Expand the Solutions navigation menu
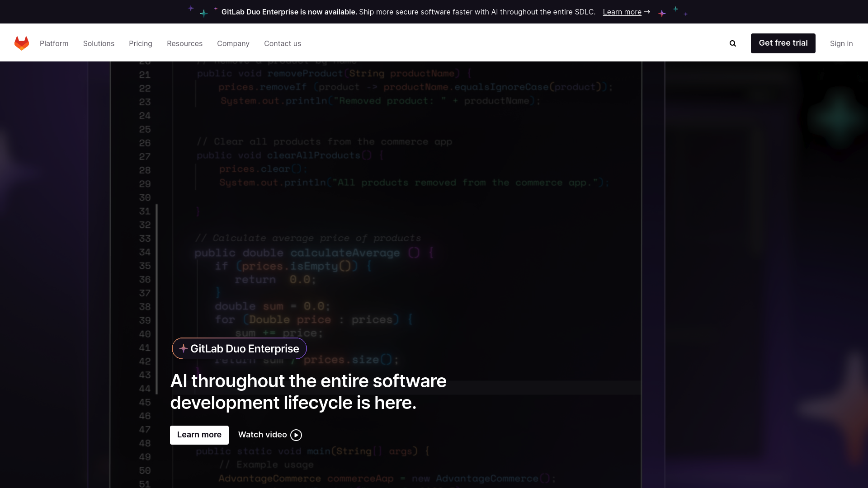The height and width of the screenshot is (488, 868). coord(99,43)
